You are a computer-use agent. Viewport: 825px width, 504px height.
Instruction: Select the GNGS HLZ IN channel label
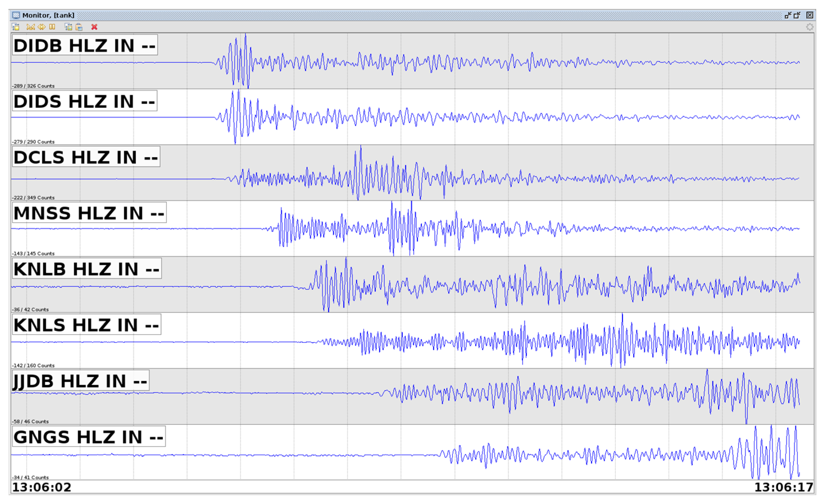tap(89, 437)
